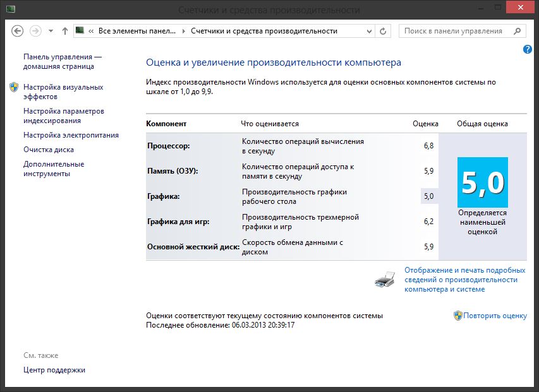Select the Все элементы панели breadcrumb
The width and height of the screenshot is (539, 392).
[x=138, y=31]
